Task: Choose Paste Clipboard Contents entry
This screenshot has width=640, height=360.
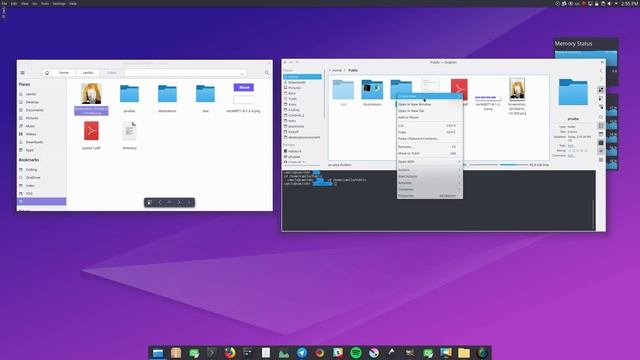Action: tap(429, 139)
